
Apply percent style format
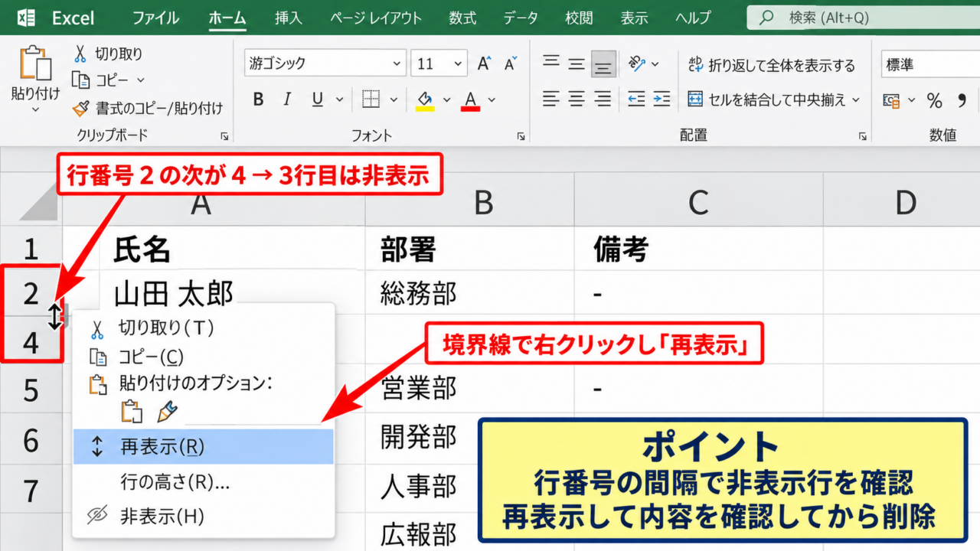coord(934,100)
